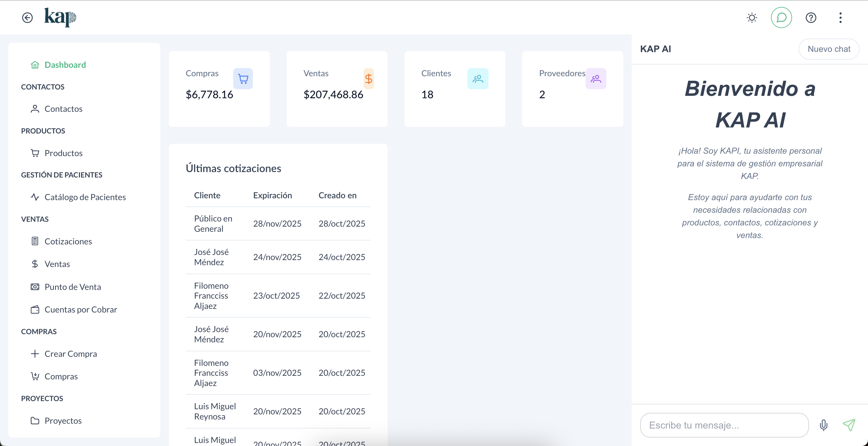This screenshot has width=868, height=446.
Task: Click the kap logo
Action: pos(60,17)
